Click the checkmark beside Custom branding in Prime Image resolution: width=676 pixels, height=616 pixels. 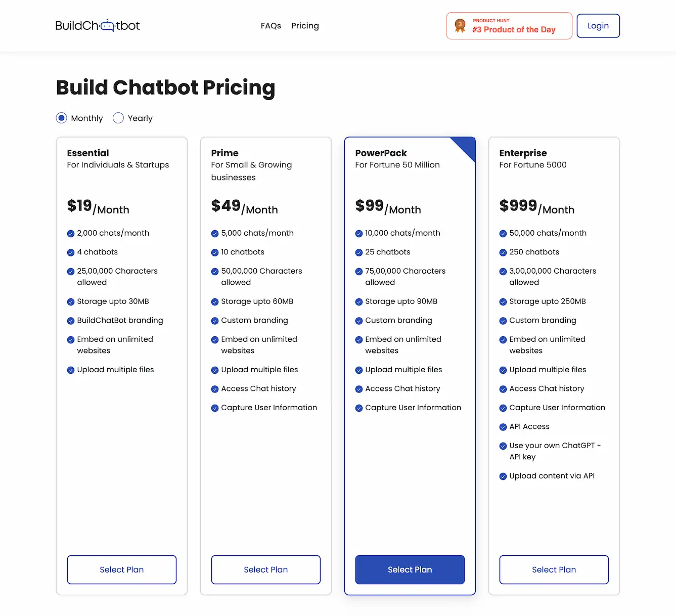[215, 321]
